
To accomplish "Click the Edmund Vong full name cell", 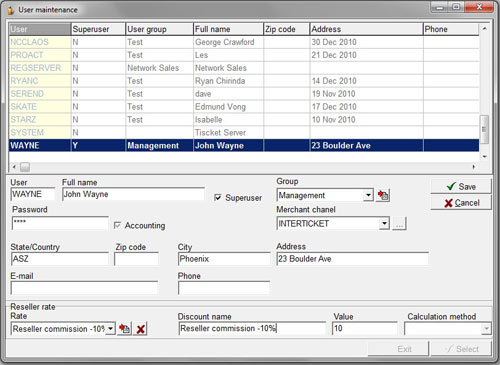I will click(x=229, y=107).
